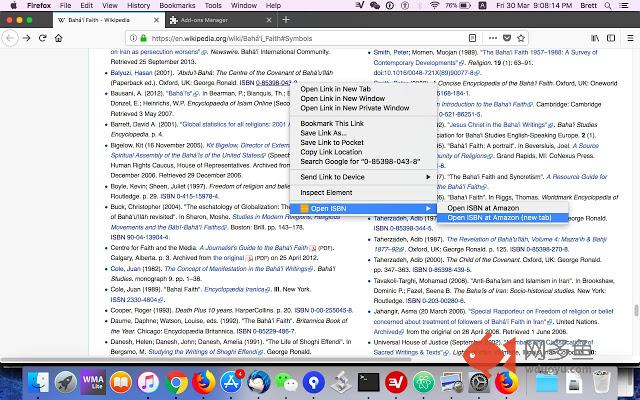Open the Firefox hamburger menu

(x=630, y=38)
